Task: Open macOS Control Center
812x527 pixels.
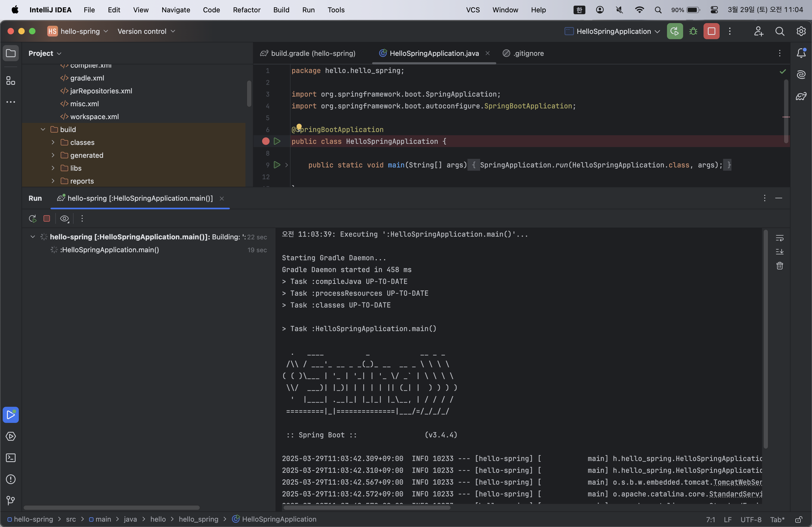Action: (x=714, y=10)
